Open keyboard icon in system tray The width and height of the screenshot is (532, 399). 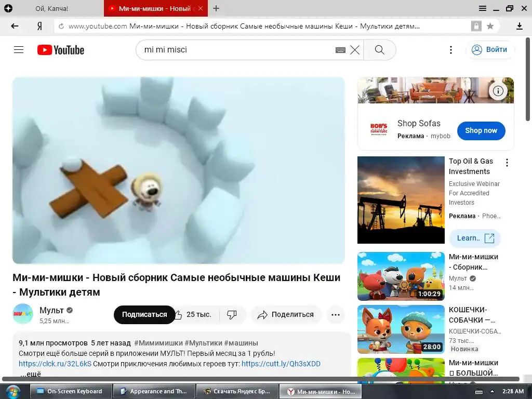click(478, 392)
